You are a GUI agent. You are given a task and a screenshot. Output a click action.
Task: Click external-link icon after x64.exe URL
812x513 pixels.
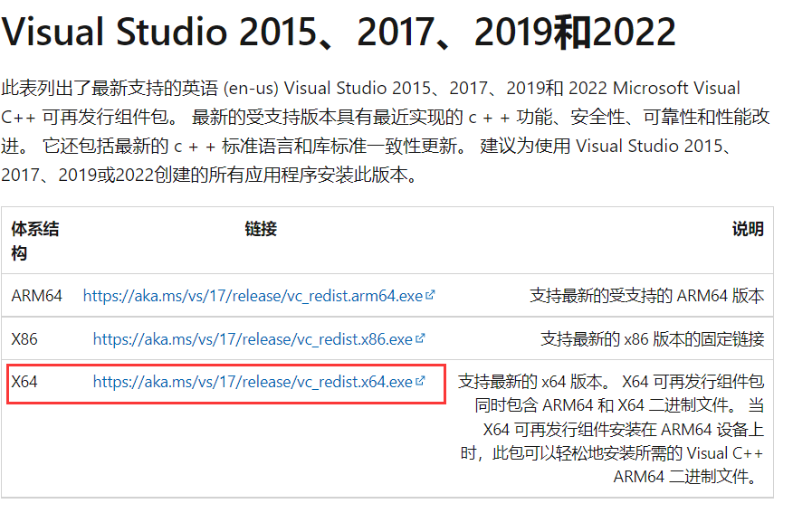(420, 381)
